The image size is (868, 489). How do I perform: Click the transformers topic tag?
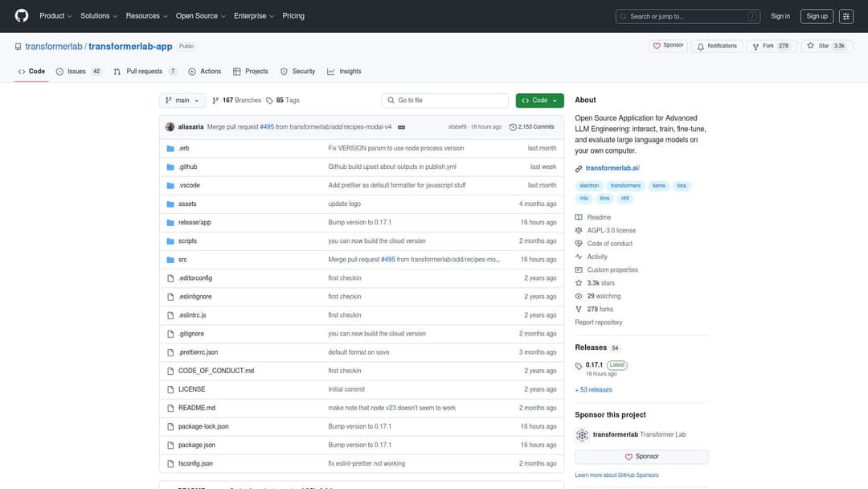point(625,186)
